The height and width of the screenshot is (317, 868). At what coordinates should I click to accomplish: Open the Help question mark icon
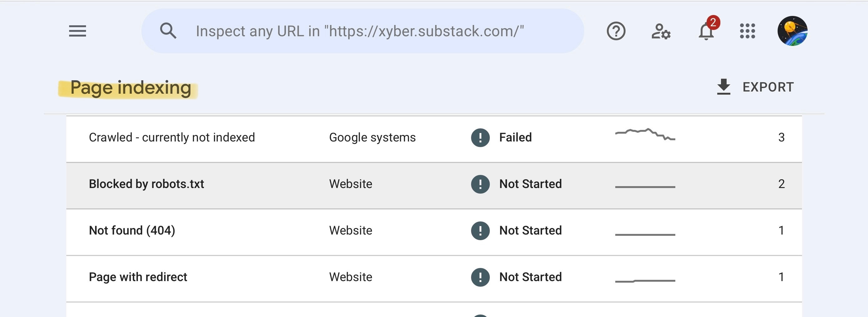[x=616, y=31]
